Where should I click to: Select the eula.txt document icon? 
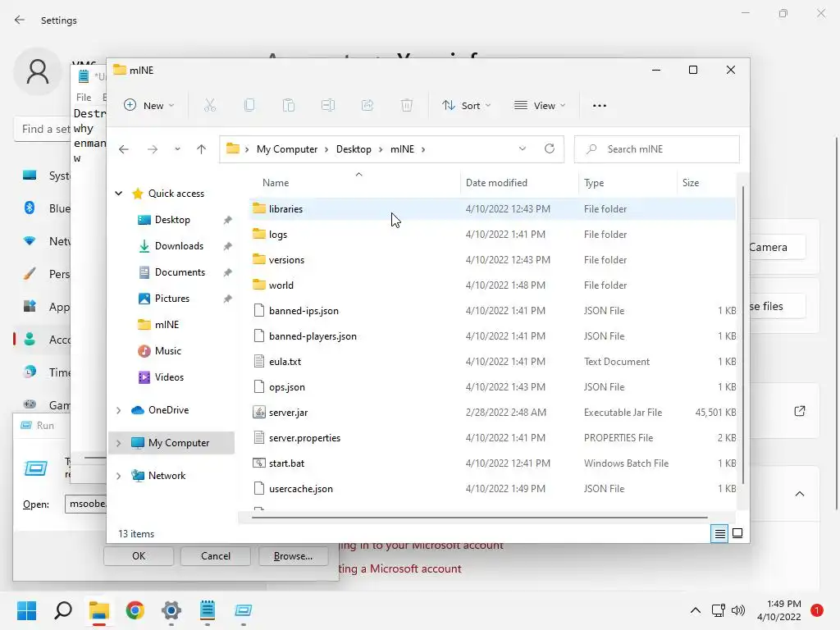click(259, 361)
